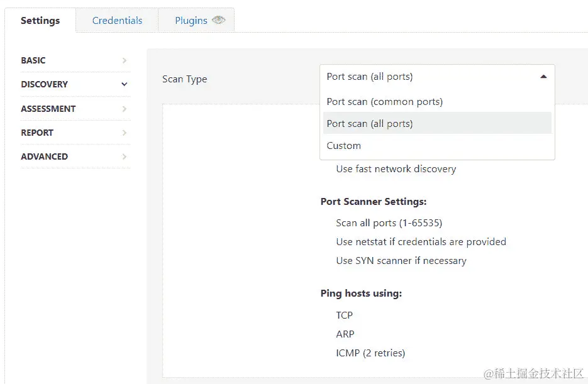588x384 pixels.
Task: Expand the ASSESSMENT section chevron
Action: pyautogui.click(x=125, y=109)
